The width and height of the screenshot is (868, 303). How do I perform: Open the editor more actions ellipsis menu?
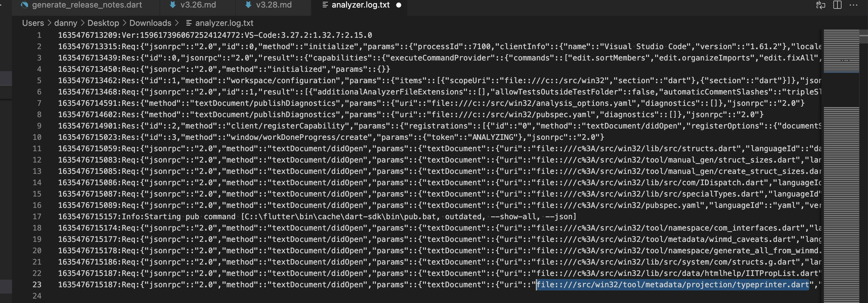pyautogui.click(x=853, y=5)
